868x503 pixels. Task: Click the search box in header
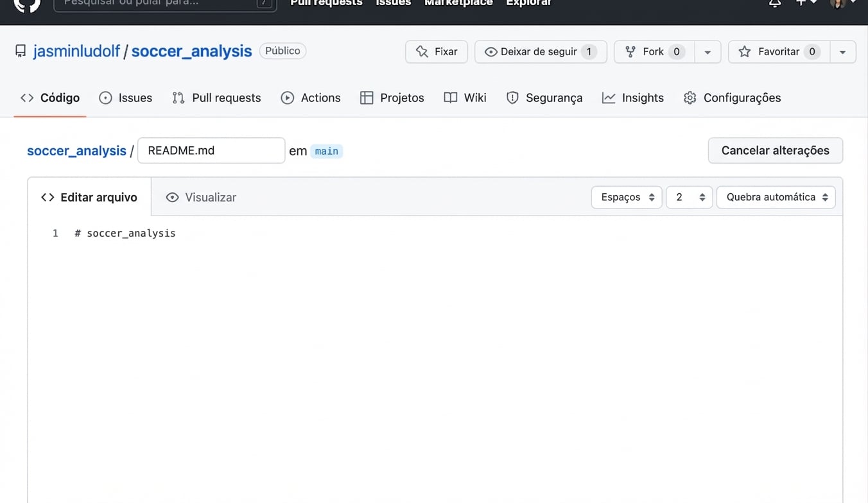pyautogui.click(x=165, y=3)
